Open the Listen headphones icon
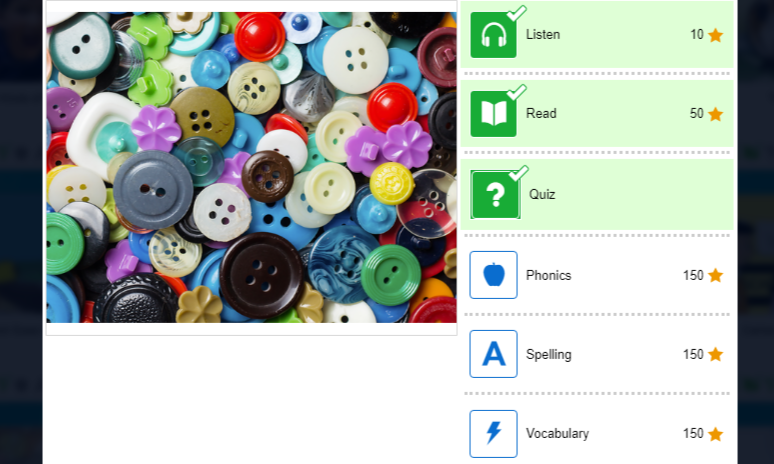Screen dimensions: 774x464 pos(493,35)
